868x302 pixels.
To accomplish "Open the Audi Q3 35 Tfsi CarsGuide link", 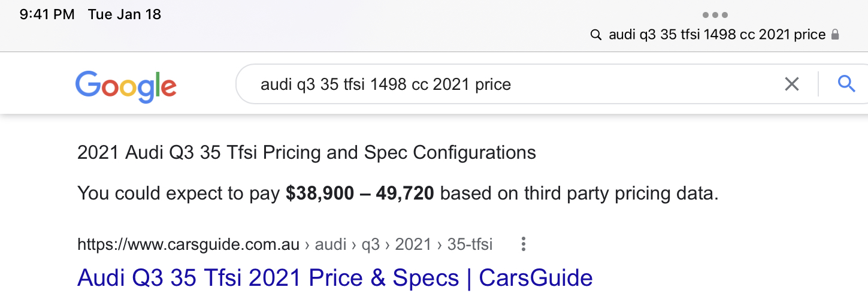I will pyautogui.click(x=335, y=278).
